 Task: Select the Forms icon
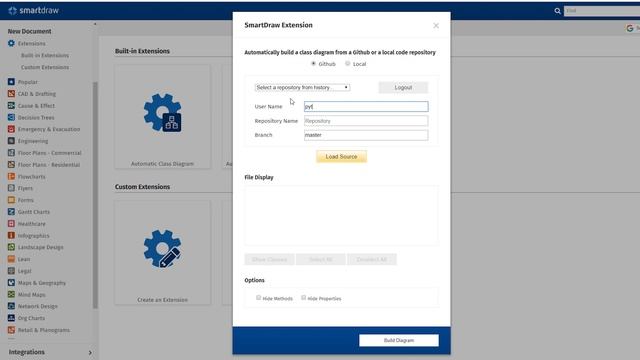pos(11,200)
